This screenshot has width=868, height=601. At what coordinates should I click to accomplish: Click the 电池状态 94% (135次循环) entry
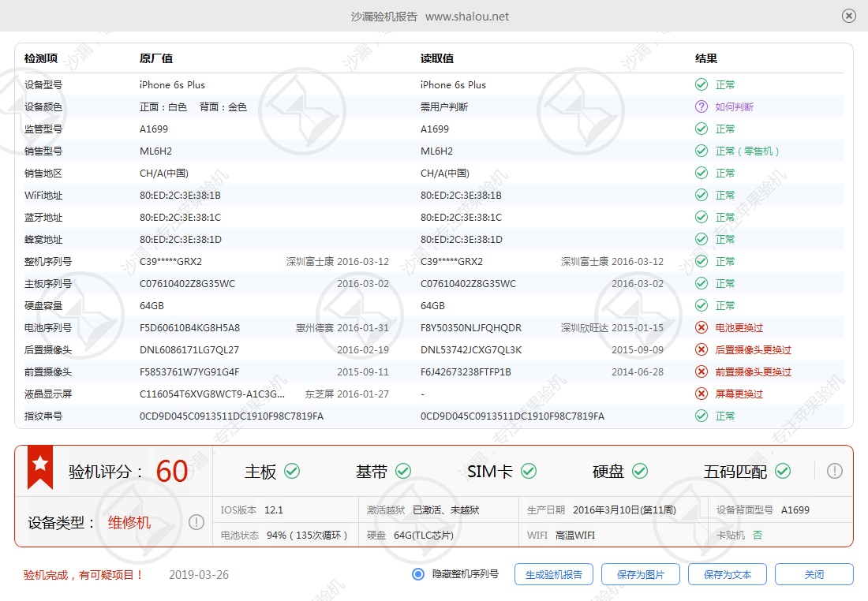(x=283, y=536)
